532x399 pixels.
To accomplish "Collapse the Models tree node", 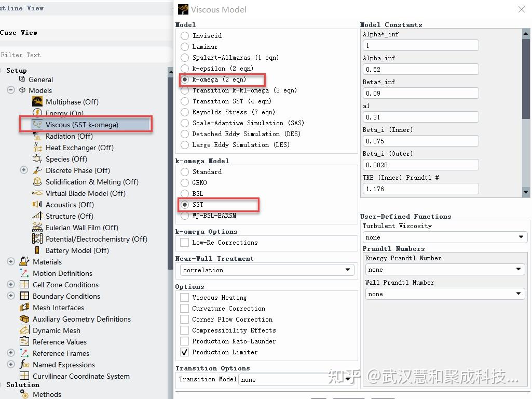I will coord(11,90).
